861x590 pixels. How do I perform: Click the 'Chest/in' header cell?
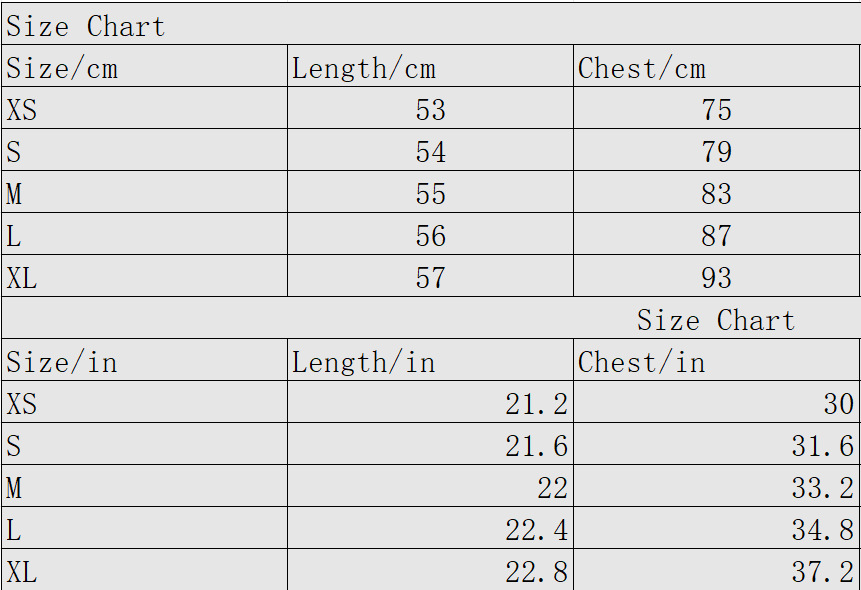(x=642, y=361)
